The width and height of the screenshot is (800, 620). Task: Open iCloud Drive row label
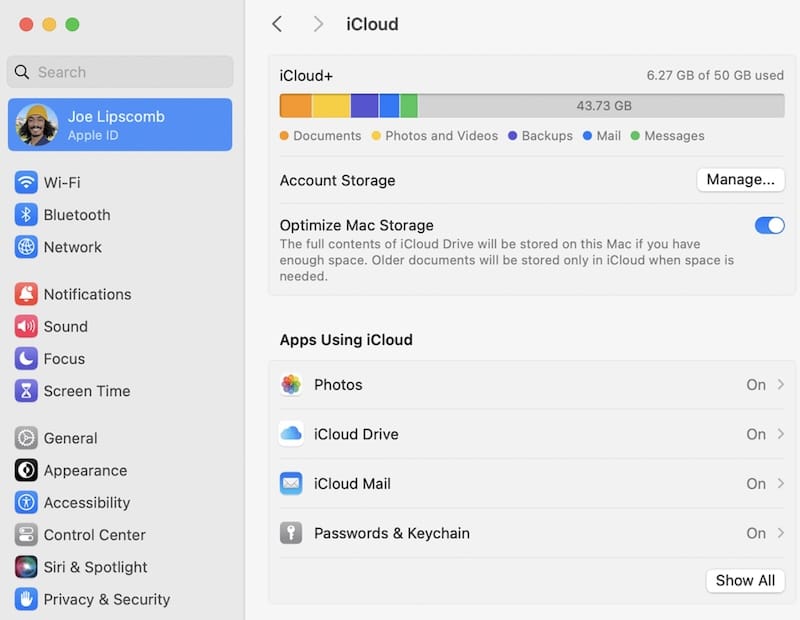pyautogui.click(x=356, y=434)
